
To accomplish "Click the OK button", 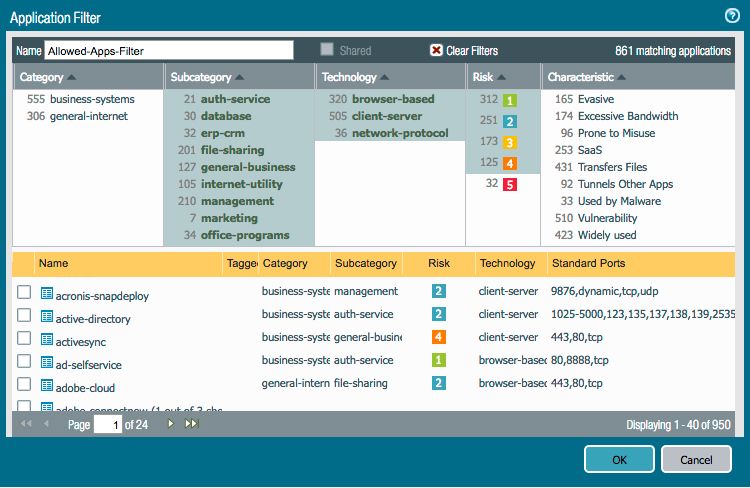I will (619, 459).
